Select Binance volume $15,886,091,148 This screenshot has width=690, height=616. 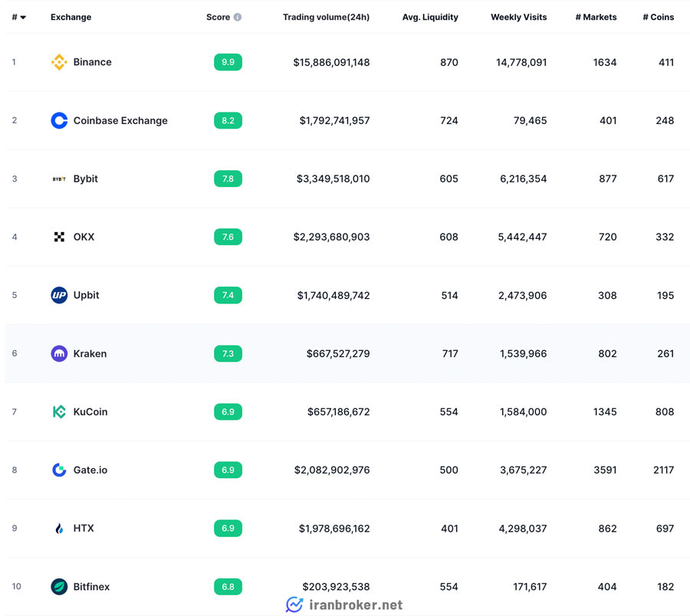pyautogui.click(x=331, y=62)
